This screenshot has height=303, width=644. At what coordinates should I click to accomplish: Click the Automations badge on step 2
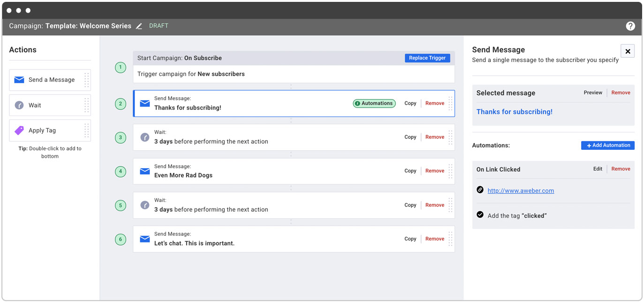coord(374,103)
